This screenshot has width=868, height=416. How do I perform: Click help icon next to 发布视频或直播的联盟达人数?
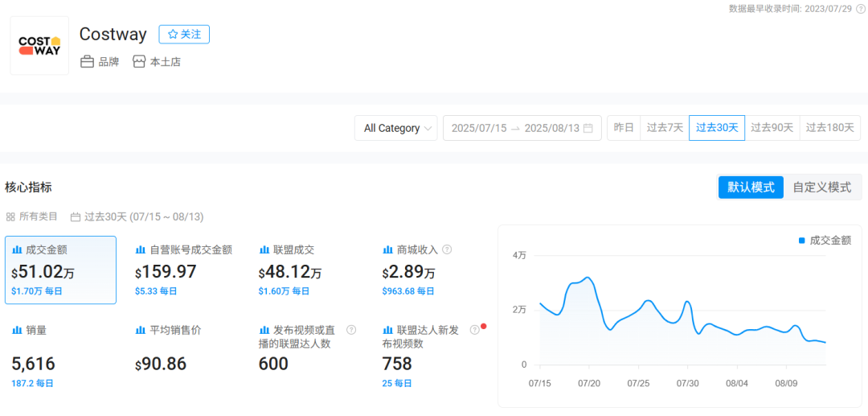351,330
